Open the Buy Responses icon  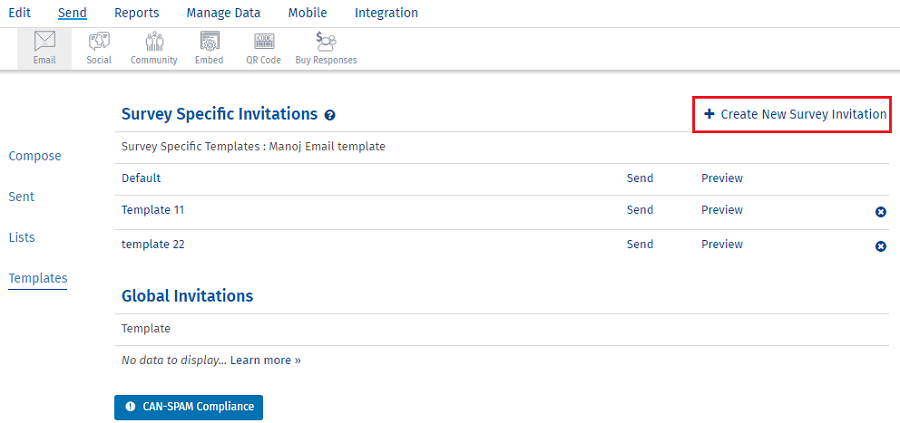[326, 42]
